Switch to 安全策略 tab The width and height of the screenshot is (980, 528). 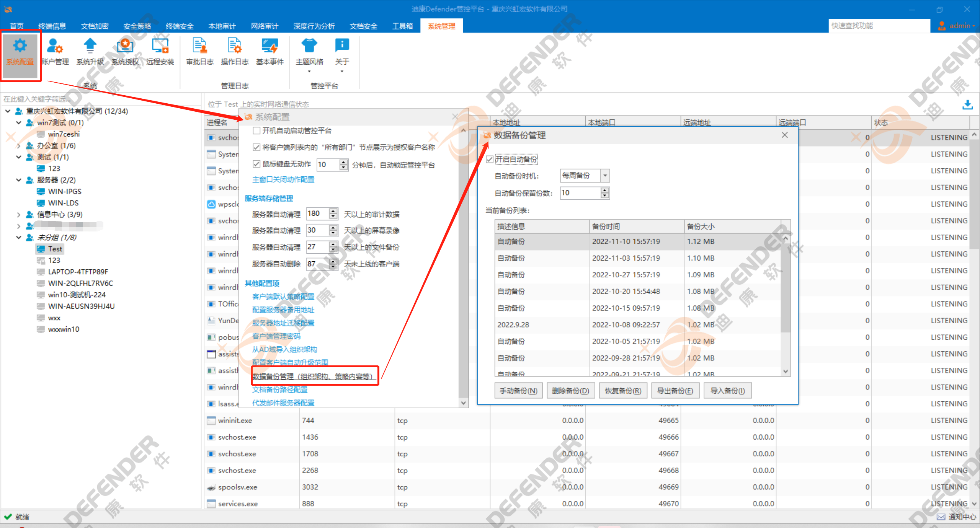pyautogui.click(x=137, y=26)
